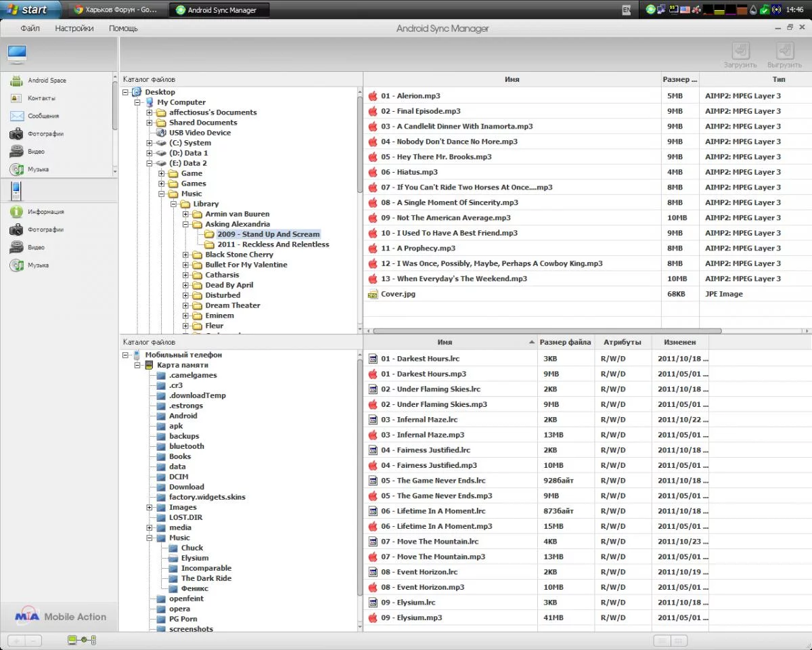Select The Dark Ride folder on phone
The height and width of the screenshot is (650, 812).
tap(206, 578)
